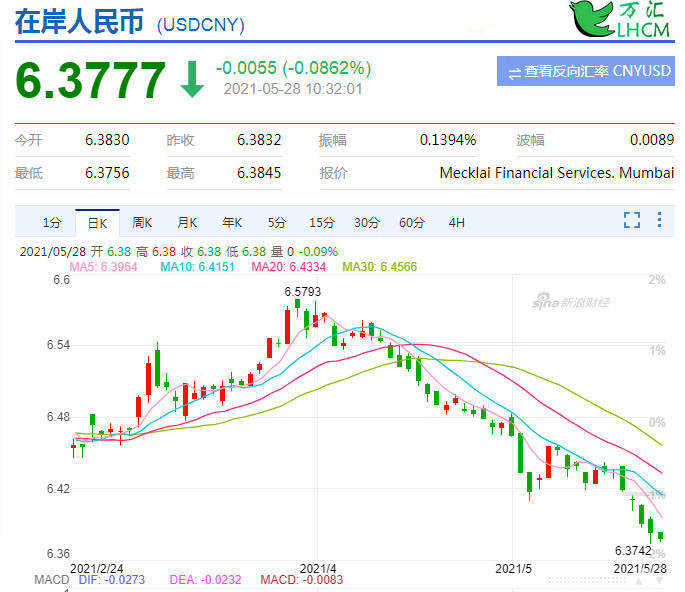The image size is (685, 592).
Task: Click the current price 6.3777
Action: pyautogui.click(x=90, y=80)
